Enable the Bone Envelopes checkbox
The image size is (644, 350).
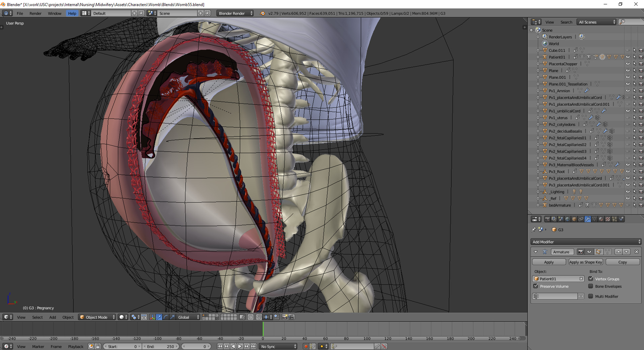coord(590,286)
